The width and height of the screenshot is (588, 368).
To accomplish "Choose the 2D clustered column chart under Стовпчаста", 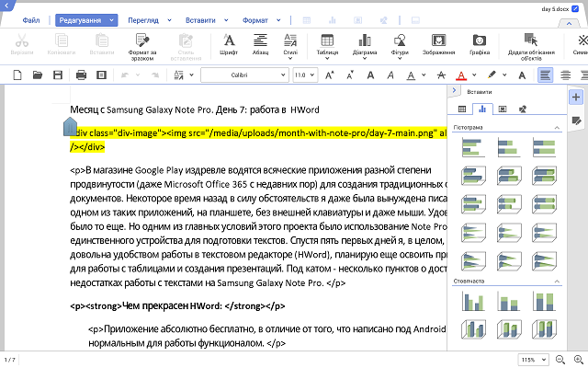I will (x=473, y=301).
